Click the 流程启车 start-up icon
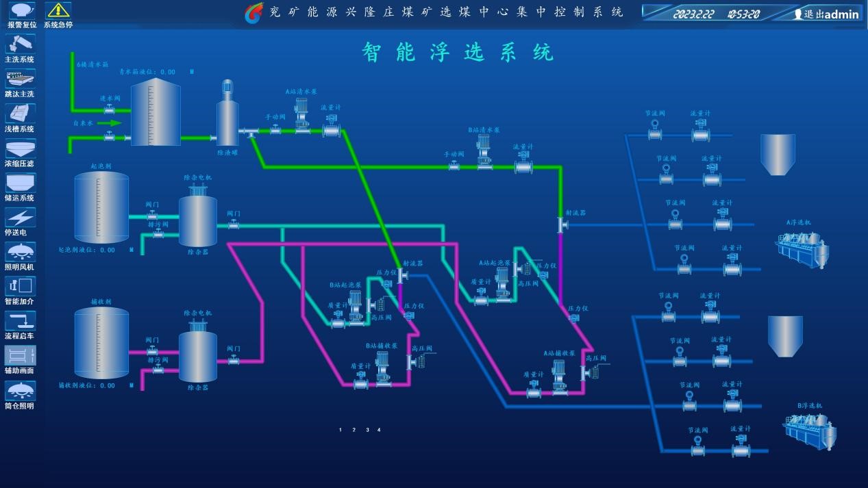The image size is (868, 488). [20, 321]
